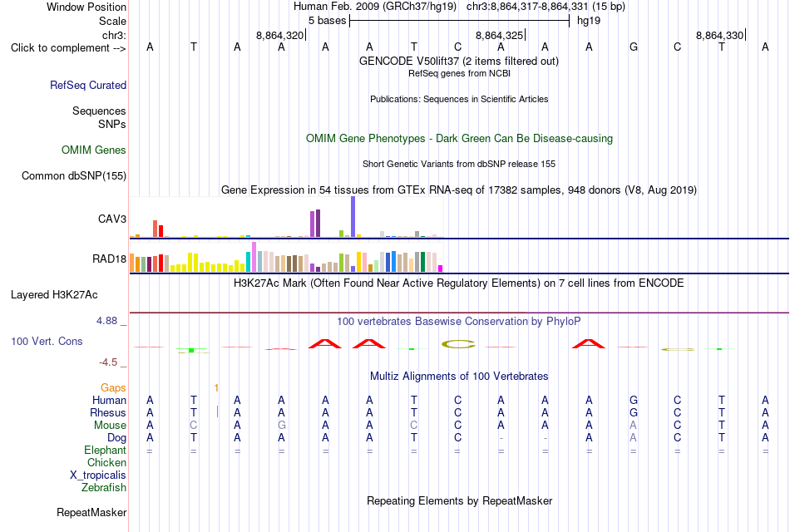Click the G base in the reference sequence row

634,47
